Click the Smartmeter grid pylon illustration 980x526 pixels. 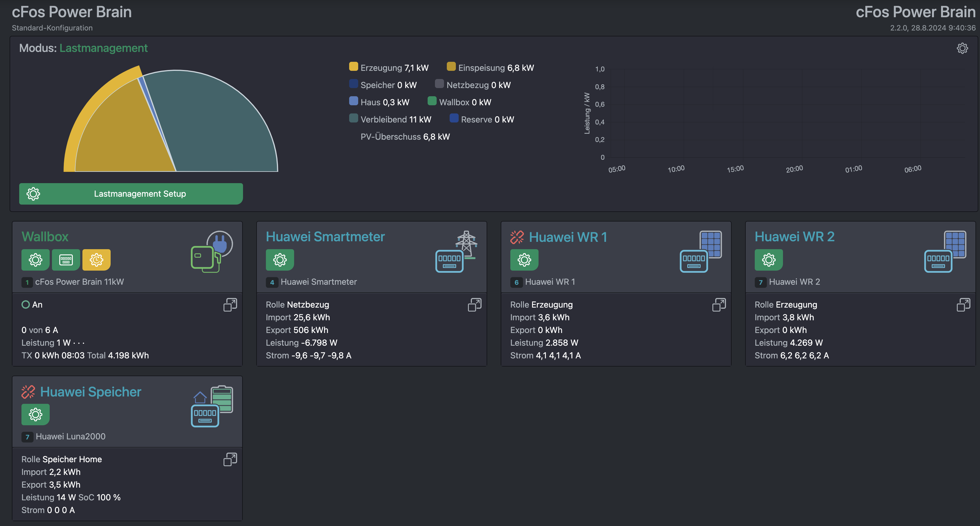pyautogui.click(x=456, y=251)
